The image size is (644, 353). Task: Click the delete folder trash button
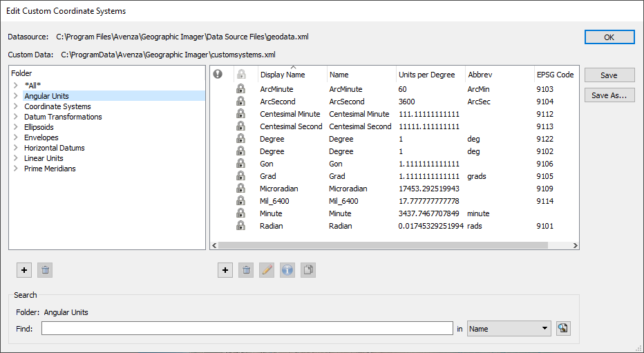(x=45, y=270)
